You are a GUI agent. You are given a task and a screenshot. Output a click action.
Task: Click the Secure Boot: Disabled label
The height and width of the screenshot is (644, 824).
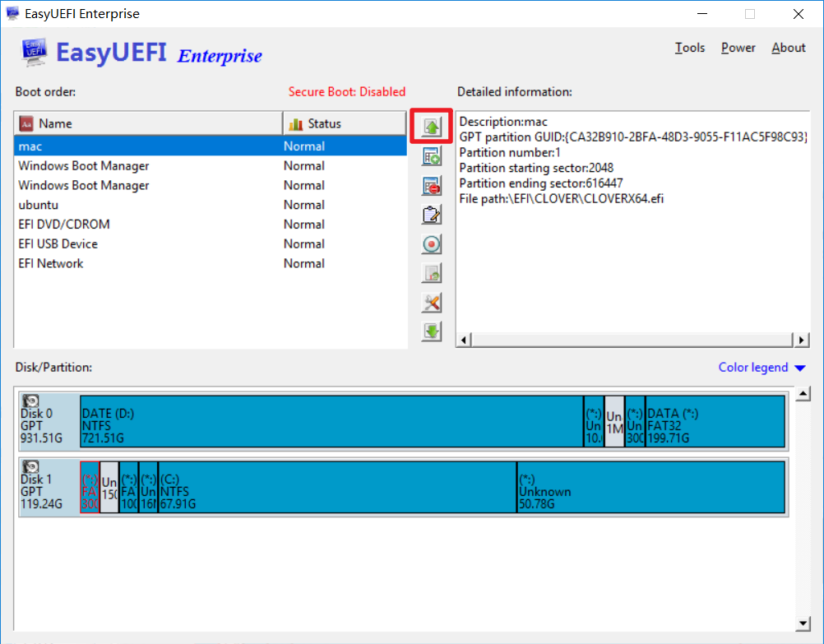347,92
